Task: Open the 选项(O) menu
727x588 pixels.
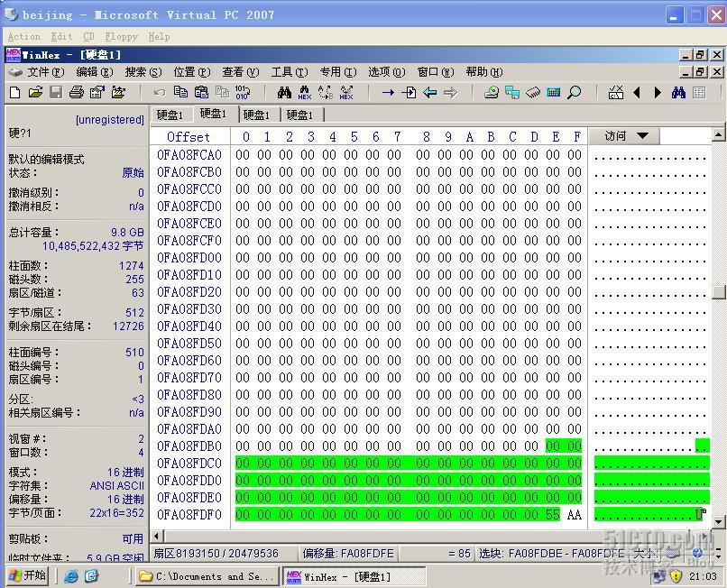Action: (387, 72)
